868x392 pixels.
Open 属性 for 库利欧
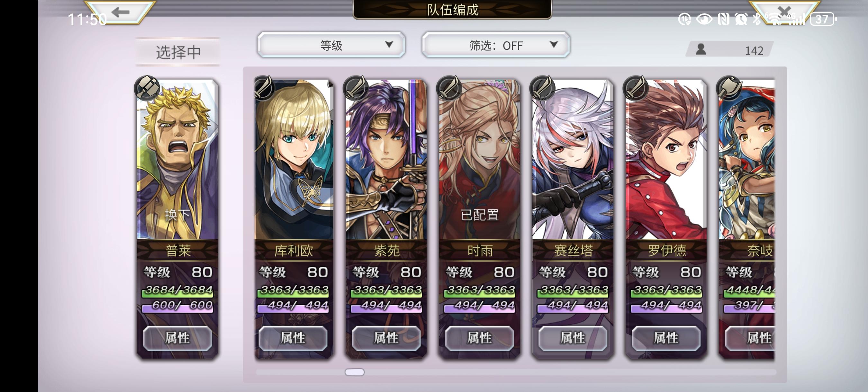[293, 338]
